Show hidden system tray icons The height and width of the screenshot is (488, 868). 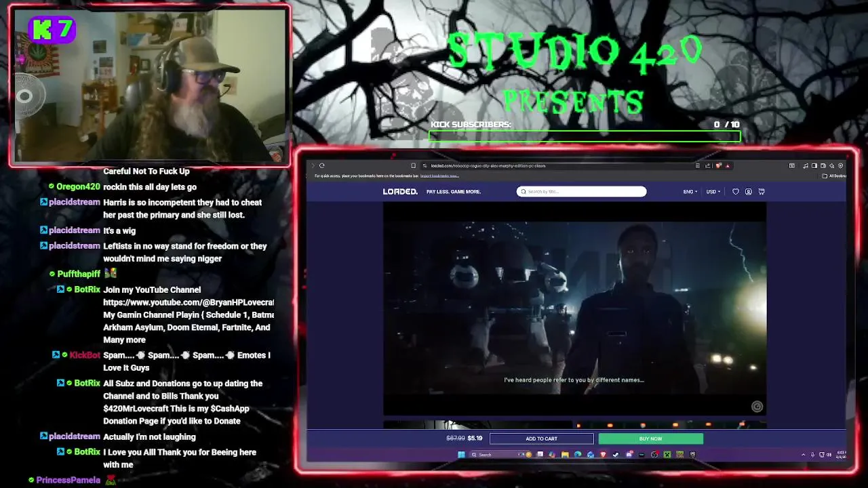tap(803, 455)
